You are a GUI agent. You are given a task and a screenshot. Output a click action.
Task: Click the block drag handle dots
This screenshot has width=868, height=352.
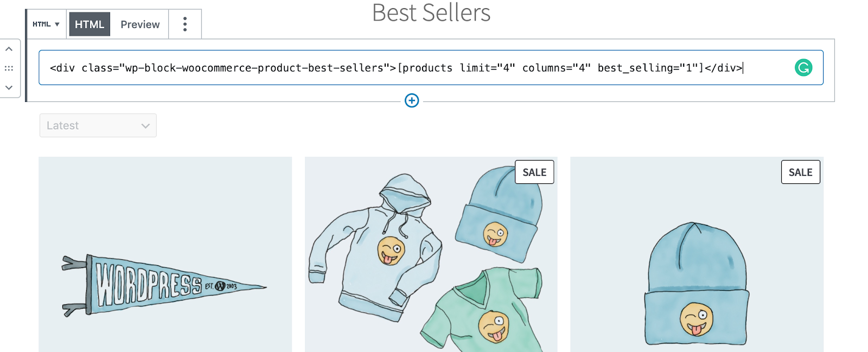pos(9,68)
